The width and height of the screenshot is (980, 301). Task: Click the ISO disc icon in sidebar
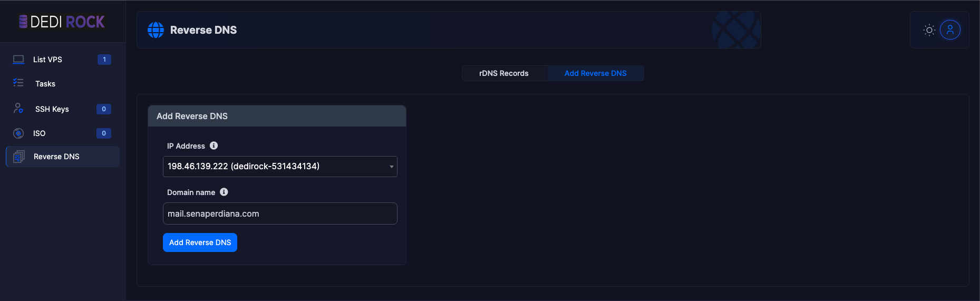[18, 133]
